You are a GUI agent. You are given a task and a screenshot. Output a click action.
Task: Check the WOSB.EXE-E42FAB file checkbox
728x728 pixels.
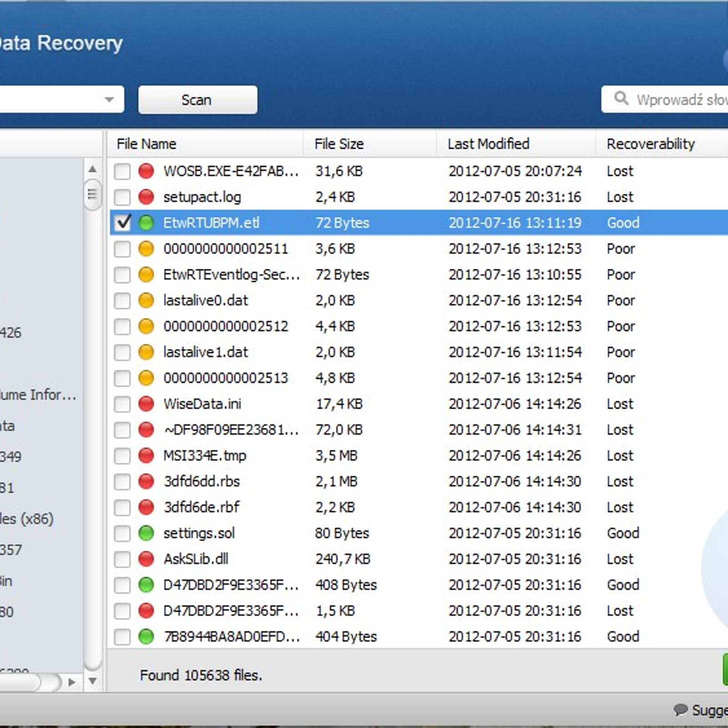click(122, 171)
